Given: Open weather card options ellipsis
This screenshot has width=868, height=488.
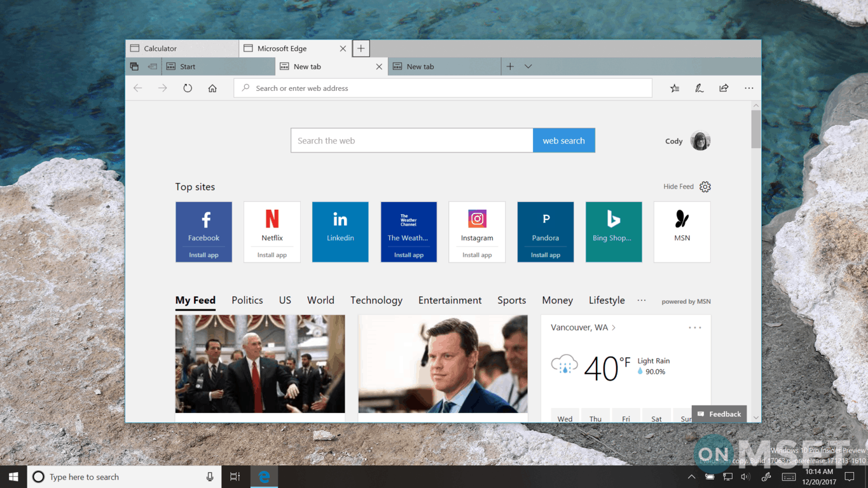Looking at the screenshot, I should point(695,328).
